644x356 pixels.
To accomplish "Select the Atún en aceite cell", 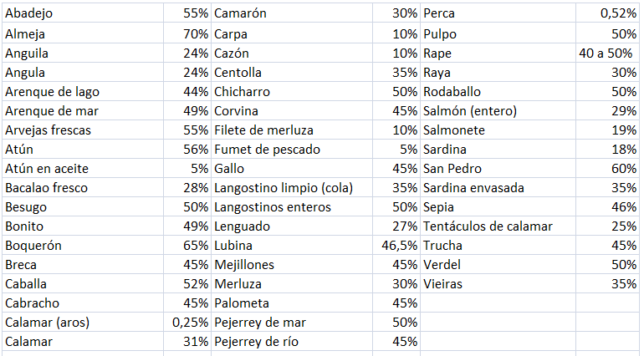I will coord(81,169).
